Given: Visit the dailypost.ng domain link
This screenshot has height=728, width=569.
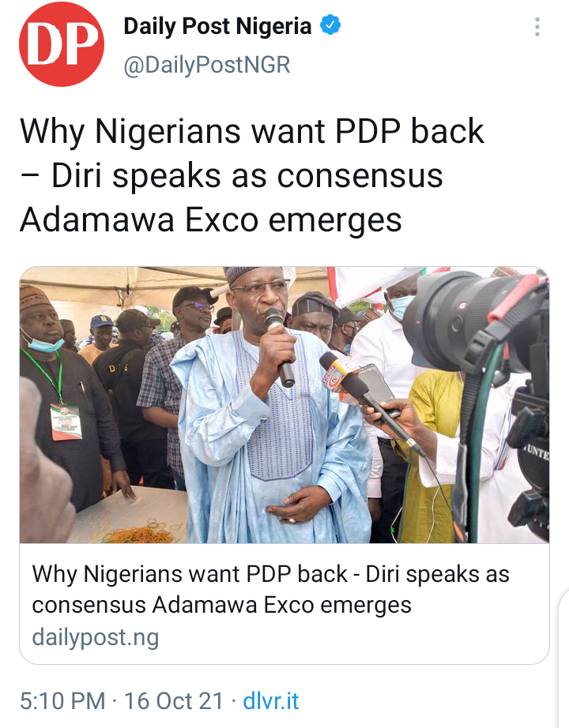Looking at the screenshot, I should (x=96, y=637).
